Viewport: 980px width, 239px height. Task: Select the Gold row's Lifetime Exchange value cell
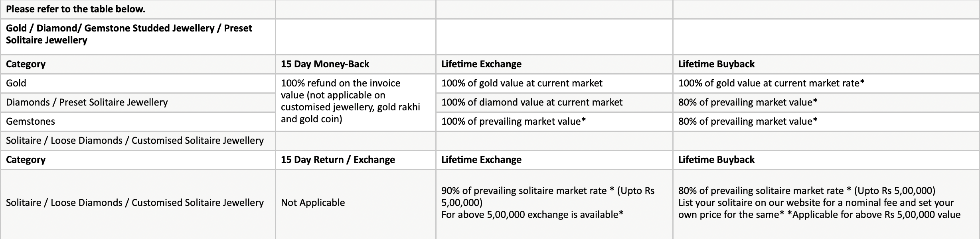pyautogui.click(x=522, y=83)
